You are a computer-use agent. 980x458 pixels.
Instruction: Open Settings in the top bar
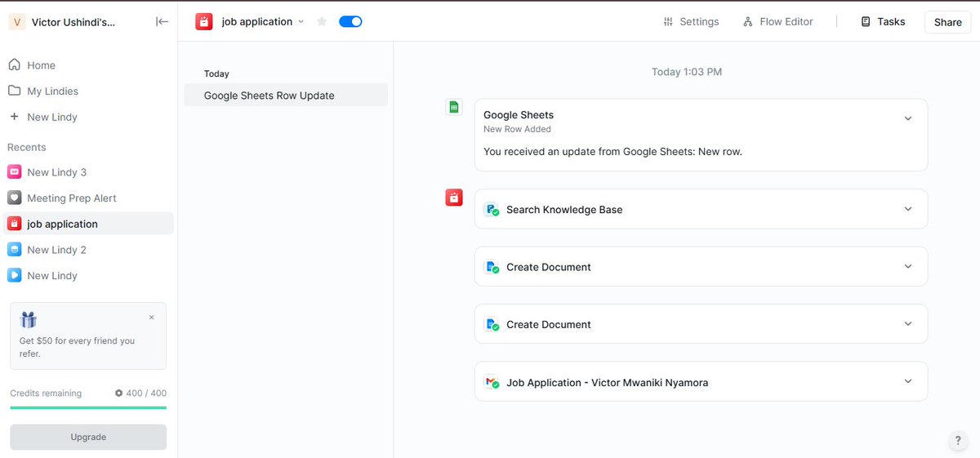point(691,22)
